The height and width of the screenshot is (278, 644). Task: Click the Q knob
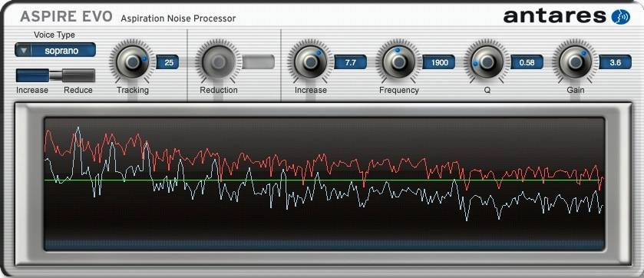[487, 62]
